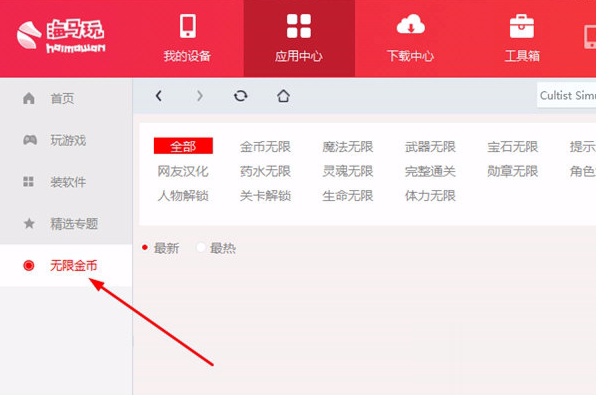Filter by 体力无限
The image size is (596, 395).
(x=430, y=196)
